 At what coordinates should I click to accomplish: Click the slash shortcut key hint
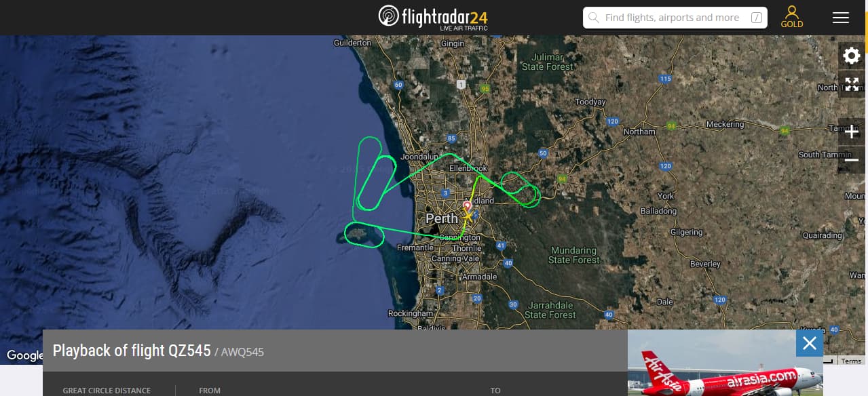757,18
